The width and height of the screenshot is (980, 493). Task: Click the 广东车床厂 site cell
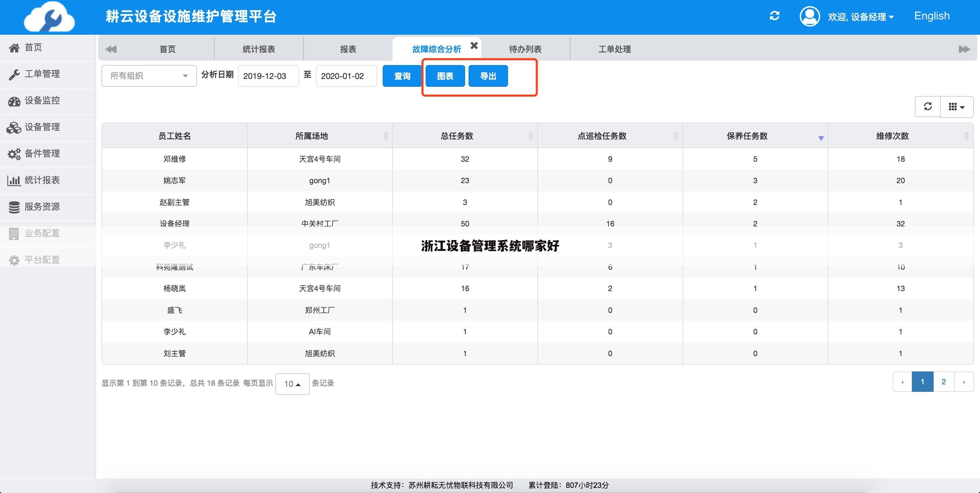(320, 267)
